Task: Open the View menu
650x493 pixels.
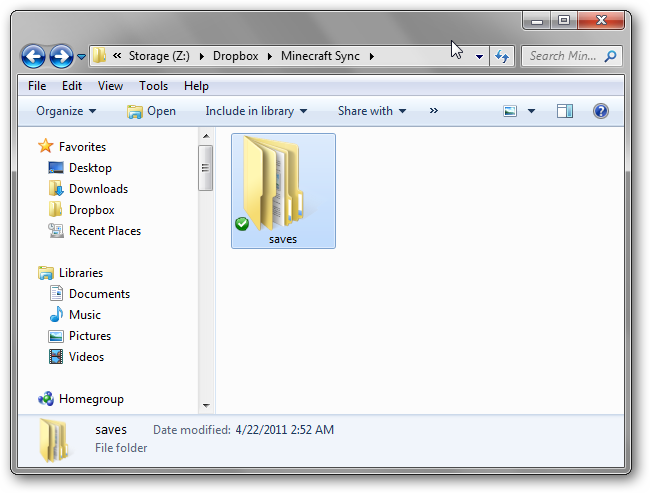Action: (110, 86)
